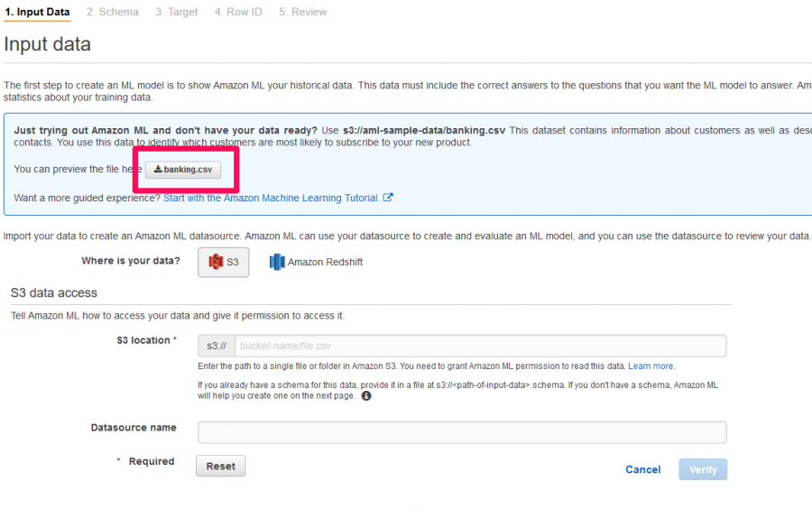The width and height of the screenshot is (812, 519).
Task: Click the download icon on banking.csv
Action: 158,169
